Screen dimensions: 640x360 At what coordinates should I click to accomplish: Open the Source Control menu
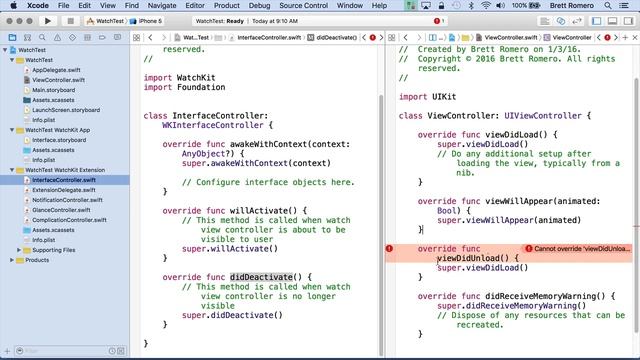pyautogui.click(x=303, y=6)
